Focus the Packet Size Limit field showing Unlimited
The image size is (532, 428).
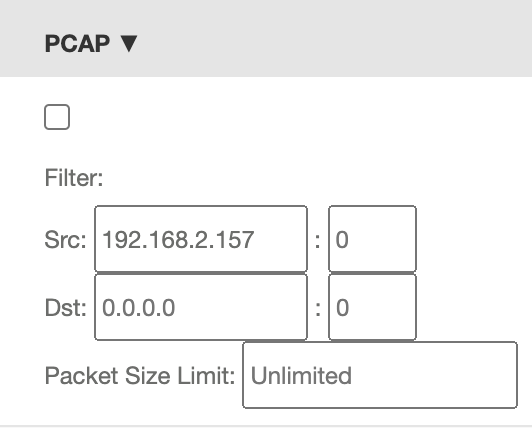[380, 375]
